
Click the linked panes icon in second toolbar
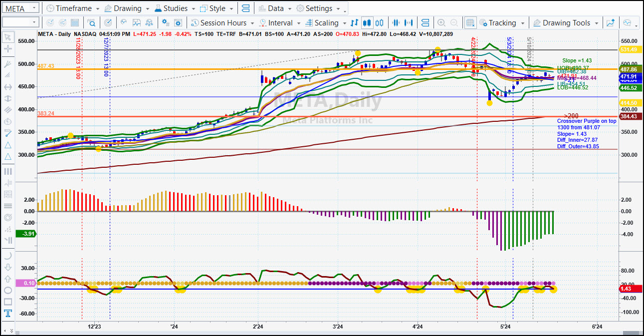pos(425,22)
